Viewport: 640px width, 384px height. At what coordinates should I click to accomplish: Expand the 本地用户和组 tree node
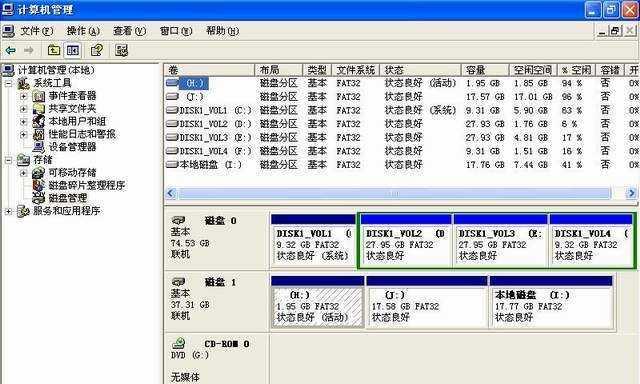23,122
